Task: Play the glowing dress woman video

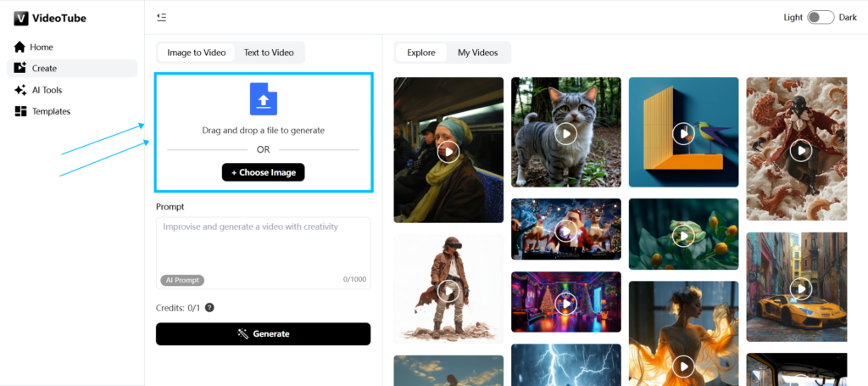Action: [684, 366]
